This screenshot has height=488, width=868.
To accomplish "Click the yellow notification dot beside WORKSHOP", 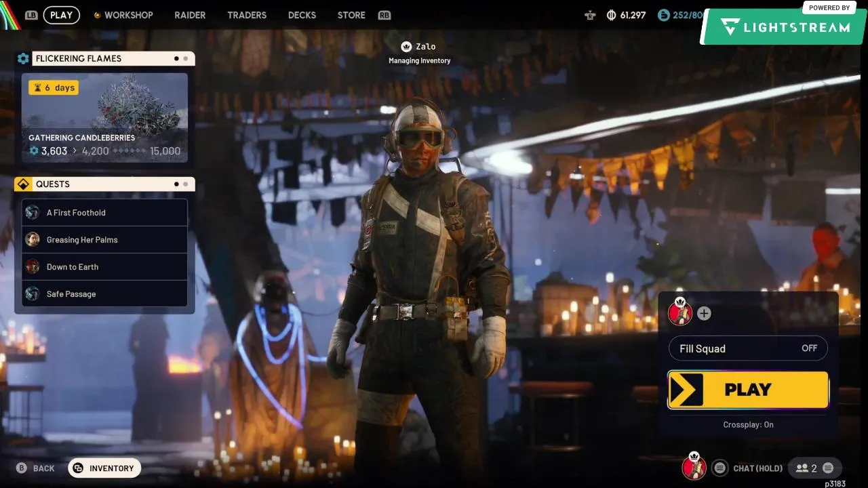I will (x=97, y=15).
